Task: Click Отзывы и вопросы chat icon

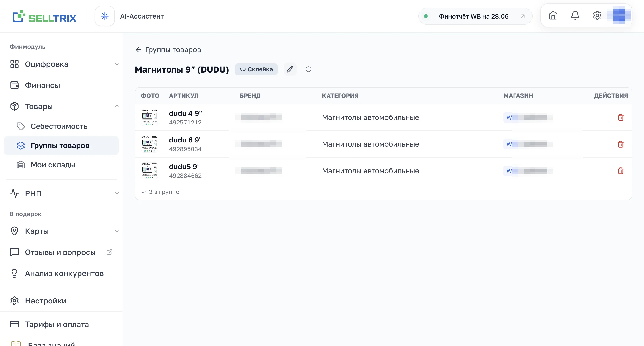Action: coord(14,252)
